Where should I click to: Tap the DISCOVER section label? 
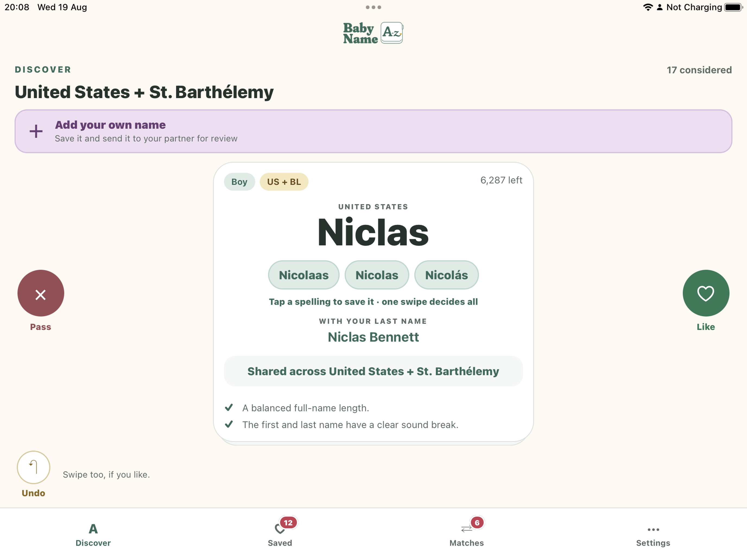point(43,69)
